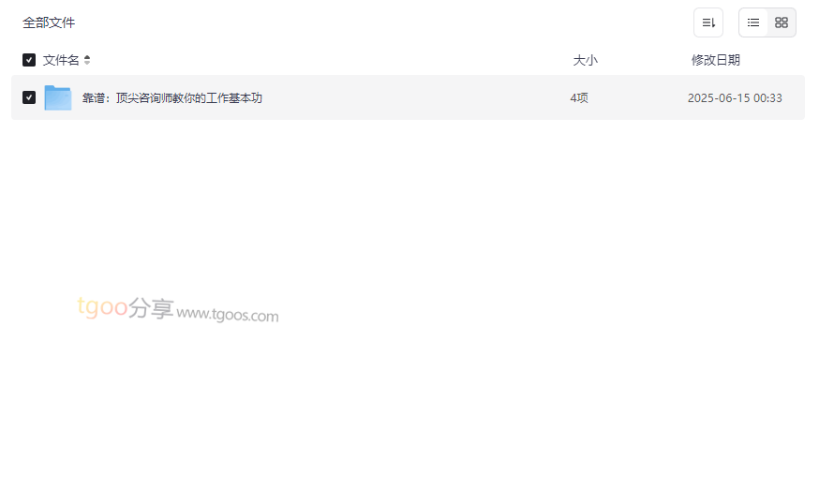Click the www.tgoos.com watermark link
The width and height of the screenshot is (819, 504).
[x=227, y=314]
